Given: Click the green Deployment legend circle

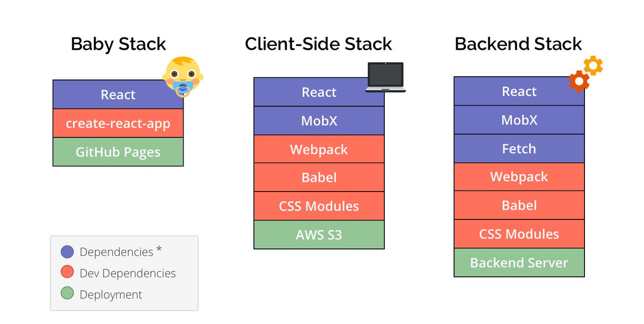Looking at the screenshot, I should [67, 294].
